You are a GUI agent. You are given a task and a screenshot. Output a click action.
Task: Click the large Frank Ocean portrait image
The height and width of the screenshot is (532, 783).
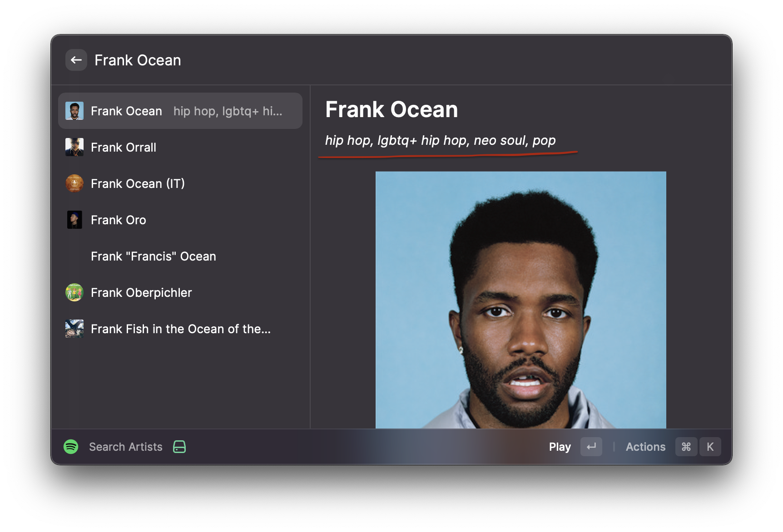(521, 300)
